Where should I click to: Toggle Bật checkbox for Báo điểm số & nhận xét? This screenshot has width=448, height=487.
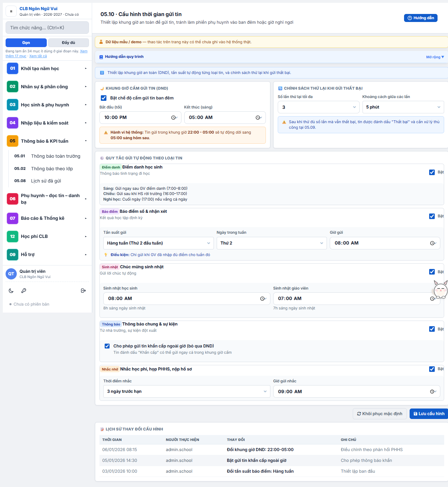click(432, 216)
